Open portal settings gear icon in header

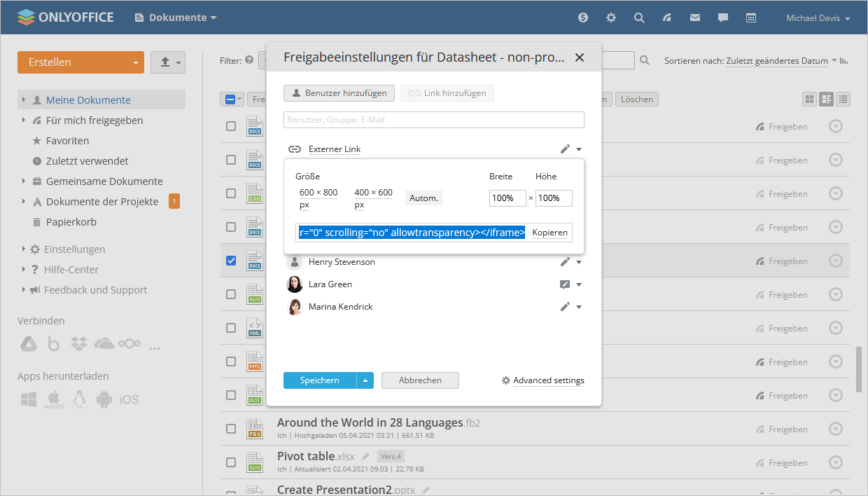pyautogui.click(x=611, y=18)
